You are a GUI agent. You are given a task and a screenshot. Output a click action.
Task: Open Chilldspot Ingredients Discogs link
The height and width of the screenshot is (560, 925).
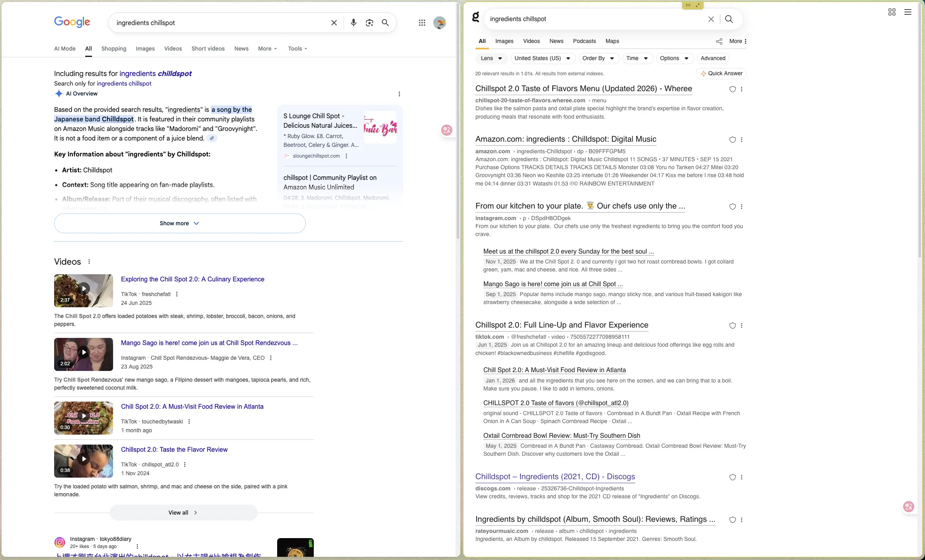[555, 477]
